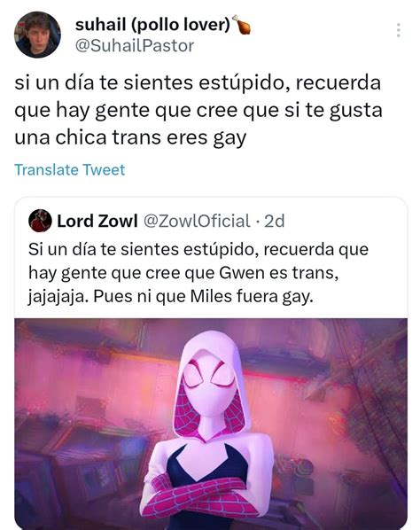Viewport: 420px width, 530px height.
Task: Click the chicken drumstick emoji in name
Action: click(x=242, y=25)
